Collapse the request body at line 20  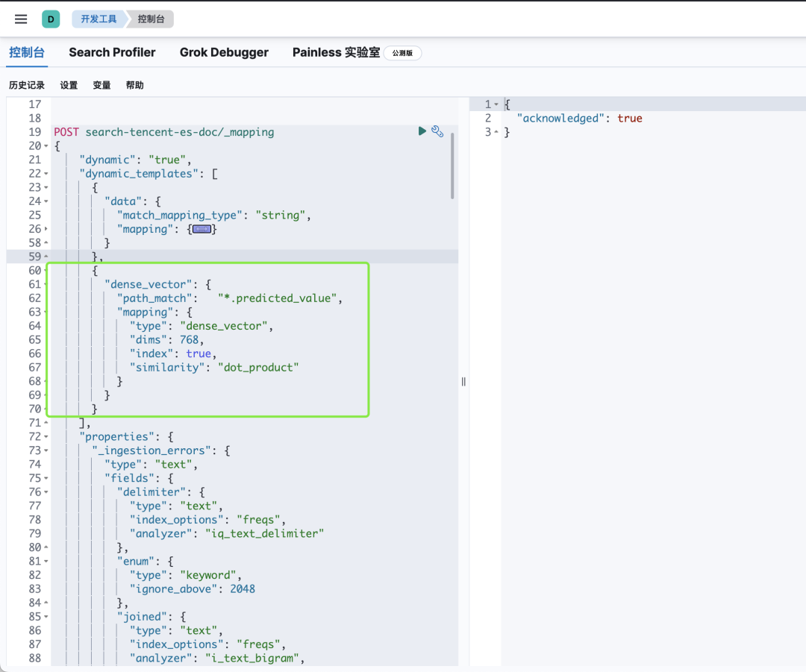click(x=46, y=146)
